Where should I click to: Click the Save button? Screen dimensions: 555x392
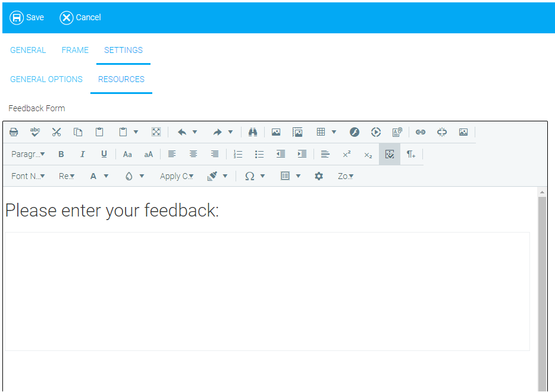[x=27, y=17]
